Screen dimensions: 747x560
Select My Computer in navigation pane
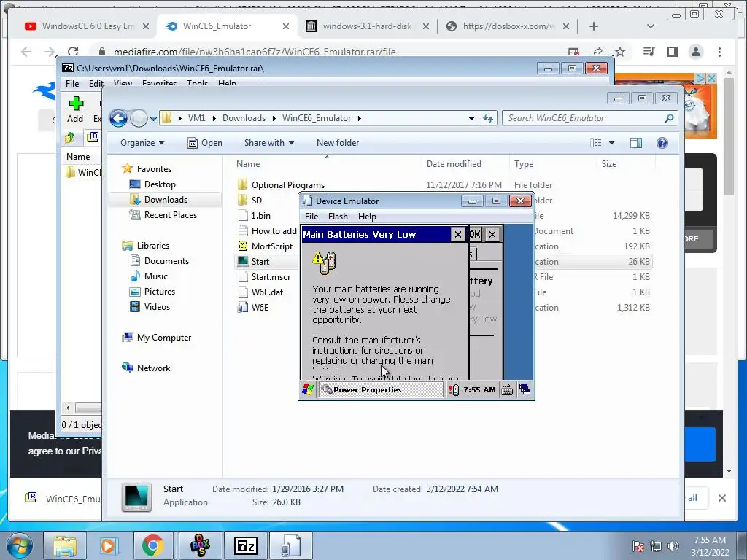click(164, 338)
